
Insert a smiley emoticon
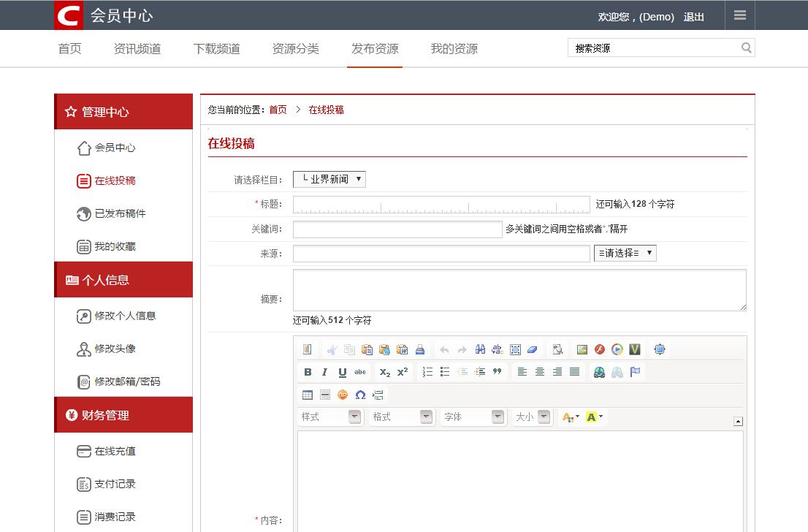(343, 395)
